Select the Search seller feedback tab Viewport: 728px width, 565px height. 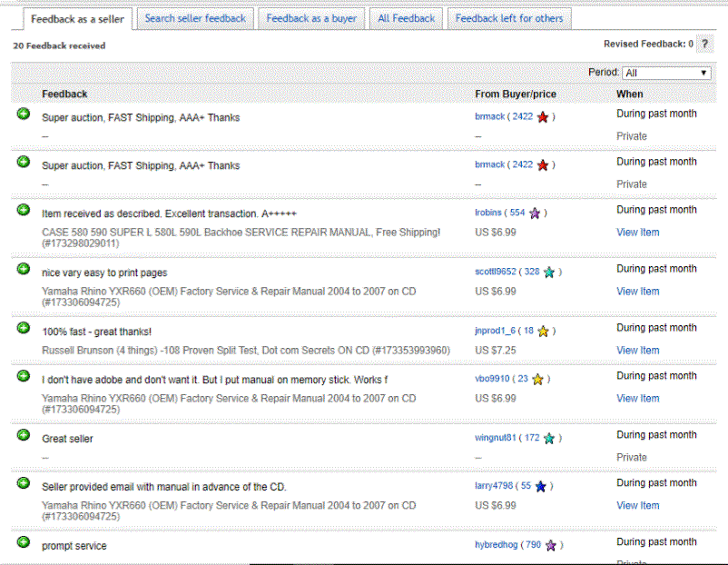(195, 18)
